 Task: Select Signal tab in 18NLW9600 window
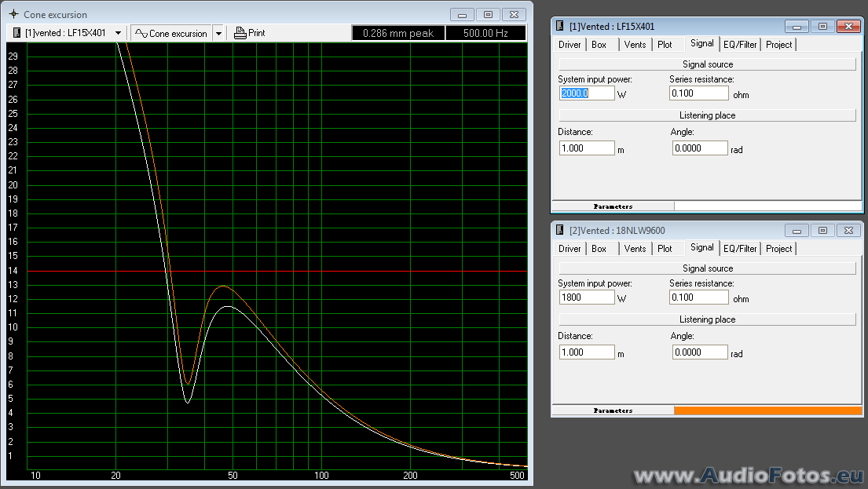pos(702,248)
